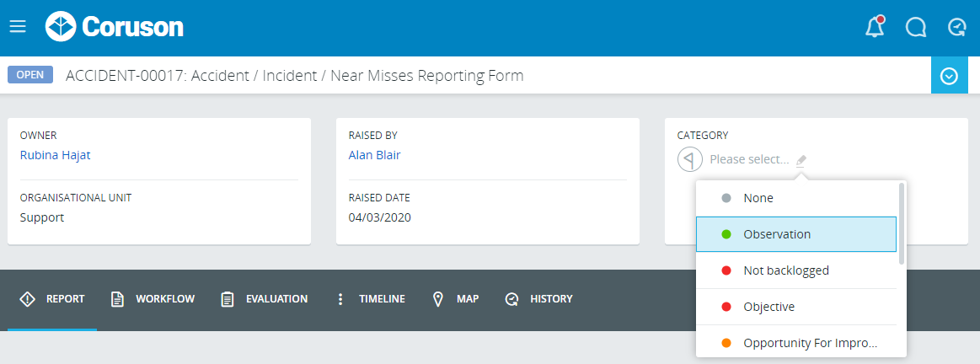The width and height of the screenshot is (980, 364).
Task: Click the category dropdown scrollbar
Action: tap(902, 223)
